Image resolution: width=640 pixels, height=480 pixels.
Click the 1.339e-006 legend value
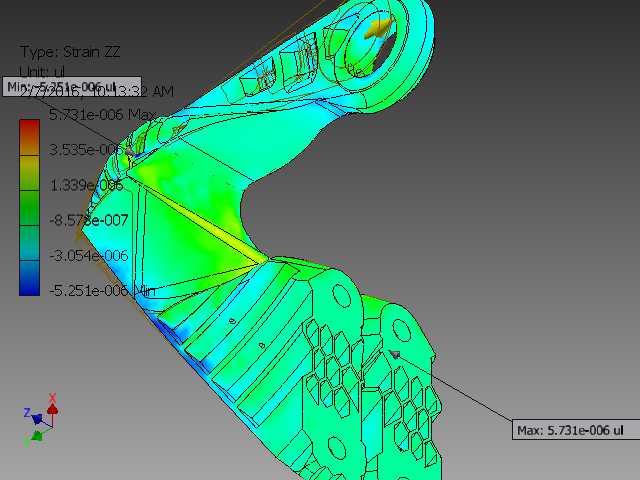point(86,185)
